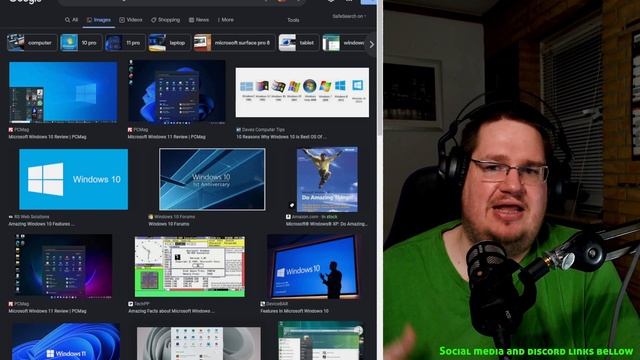Viewport: 640px width, 360px height.
Task: Filter results by the 11 pro chip
Action: [125, 43]
